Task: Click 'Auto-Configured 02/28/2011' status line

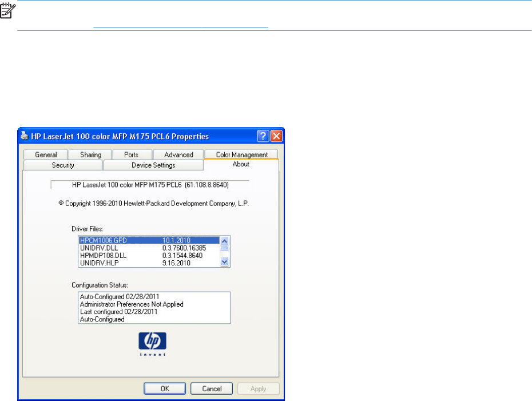Action: 120,296
